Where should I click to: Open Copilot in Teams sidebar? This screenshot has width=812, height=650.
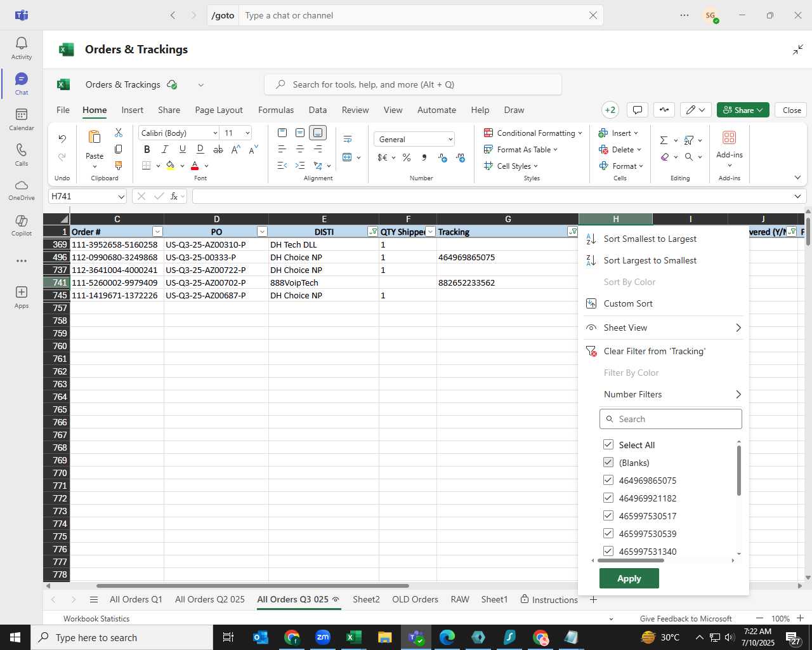tap(22, 226)
